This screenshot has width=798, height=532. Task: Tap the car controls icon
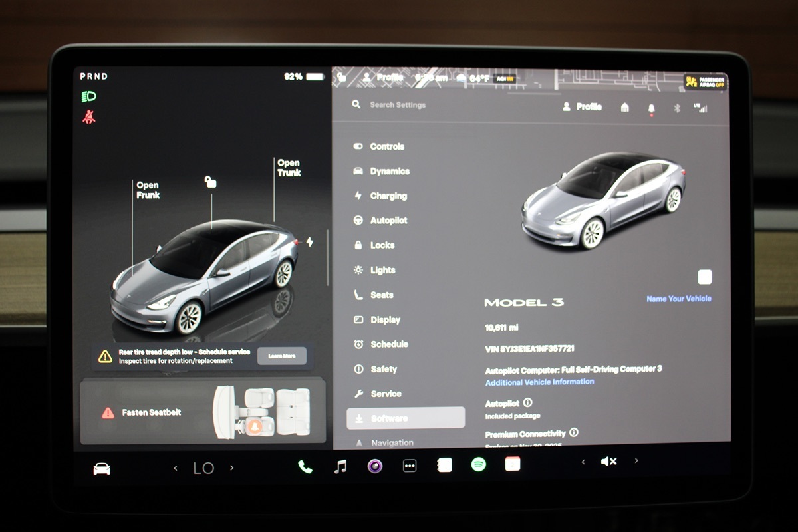coord(102,469)
